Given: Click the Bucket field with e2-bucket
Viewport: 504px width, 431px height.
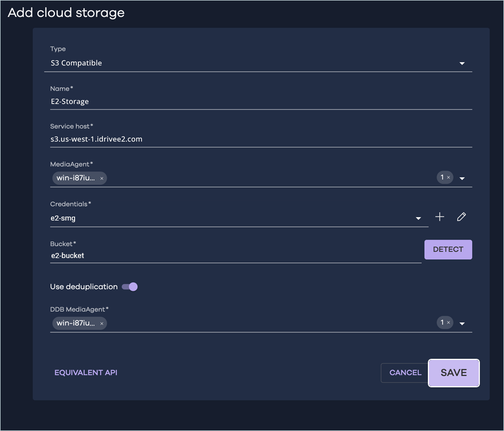Looking at the screenshot, I should (x=235, y=255).
